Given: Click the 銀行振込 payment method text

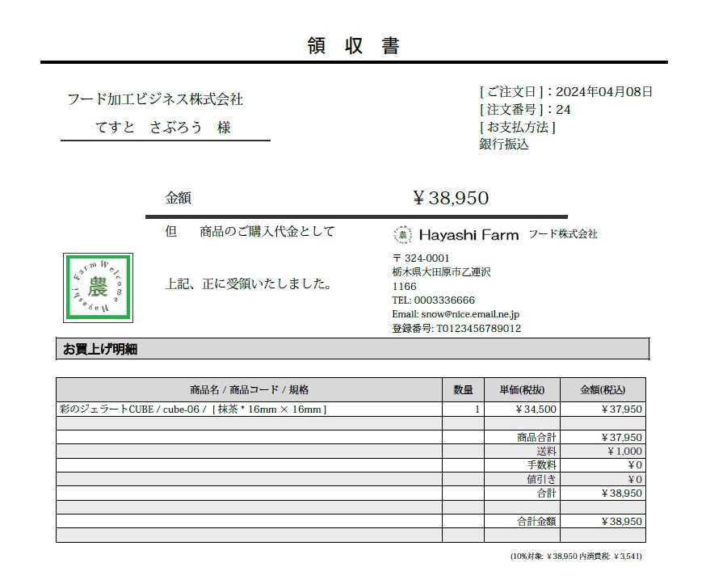Looking at the screenshot, I should (x=504, y=144).
